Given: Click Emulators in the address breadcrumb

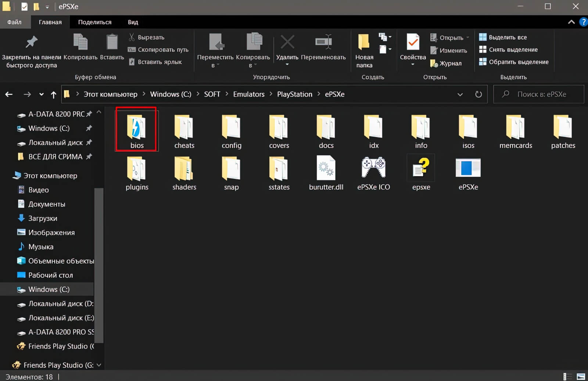Looking at the screenshot, I should tap(249, 94).
